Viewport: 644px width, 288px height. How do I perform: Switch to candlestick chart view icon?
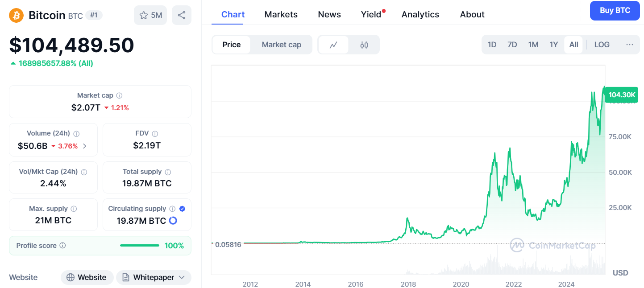tap(364, 45)
